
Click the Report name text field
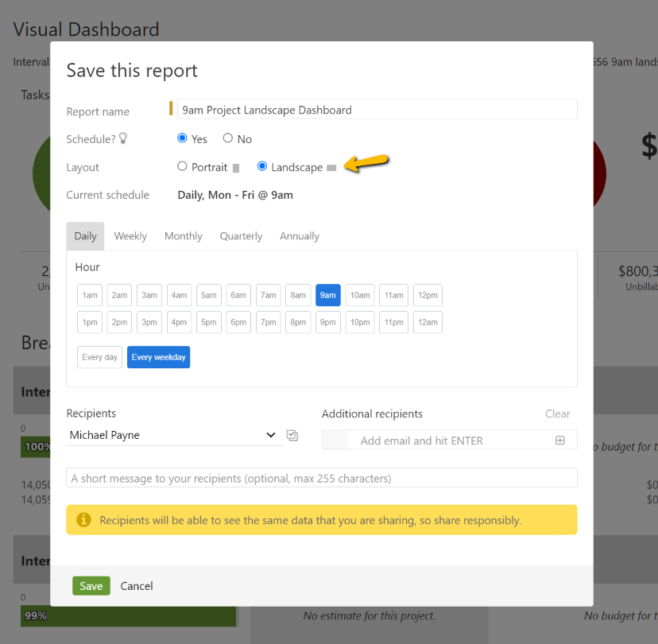(377, 110)
